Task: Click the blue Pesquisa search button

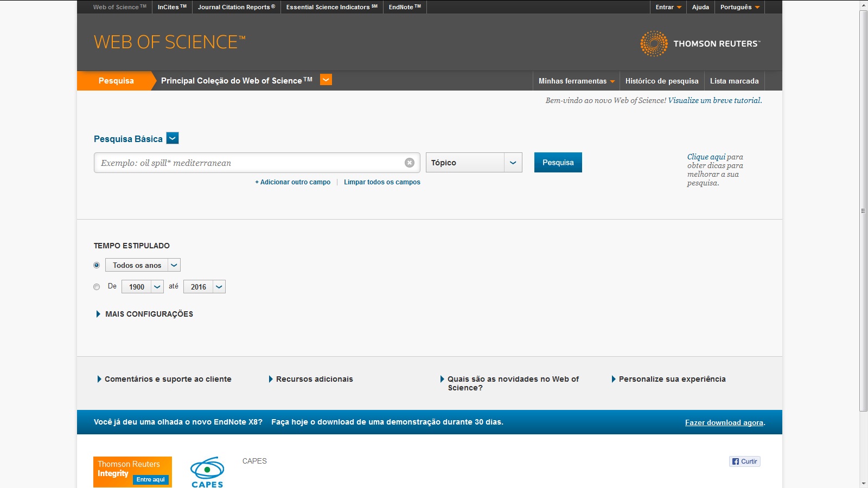Action: click(x=558, y=163)
